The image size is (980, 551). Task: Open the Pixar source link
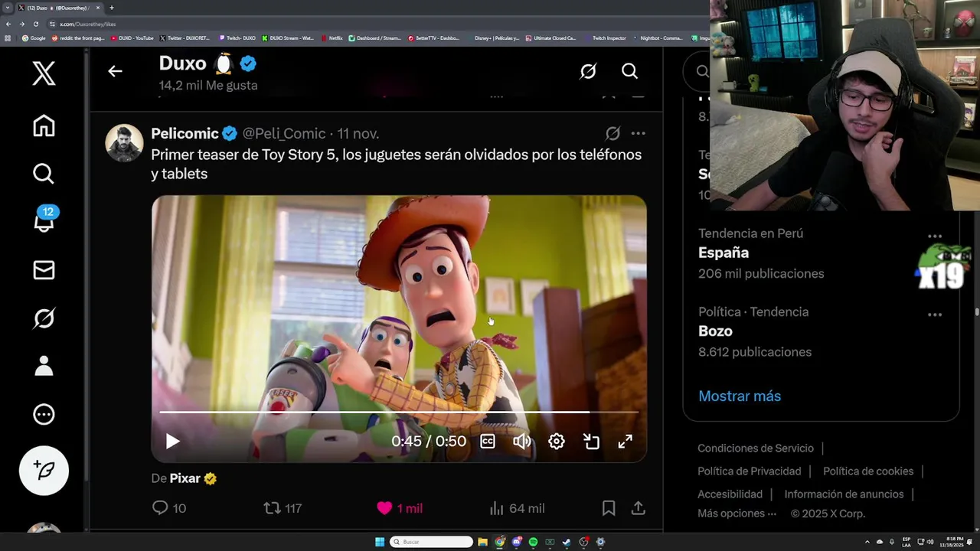coord(185,478)
